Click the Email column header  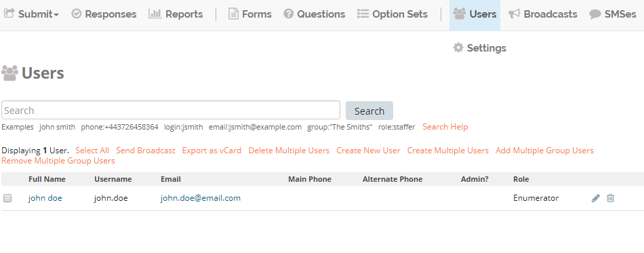pyautogui.click(x=170, y=180)
